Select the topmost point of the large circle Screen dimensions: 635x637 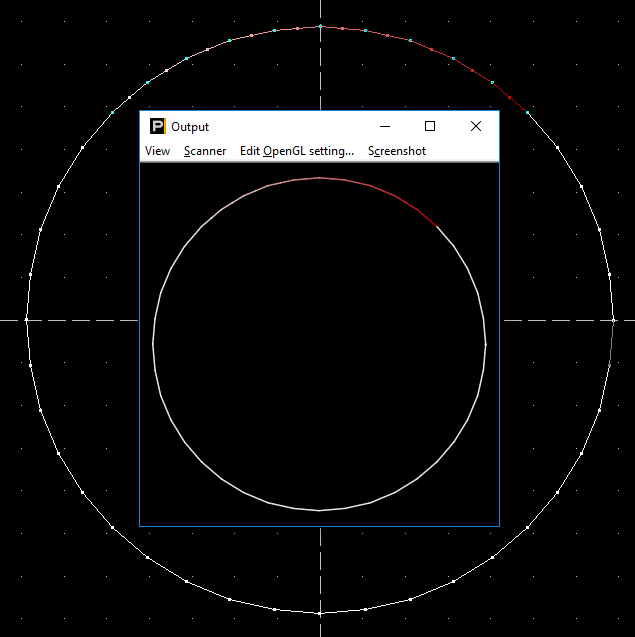point(320,26)
